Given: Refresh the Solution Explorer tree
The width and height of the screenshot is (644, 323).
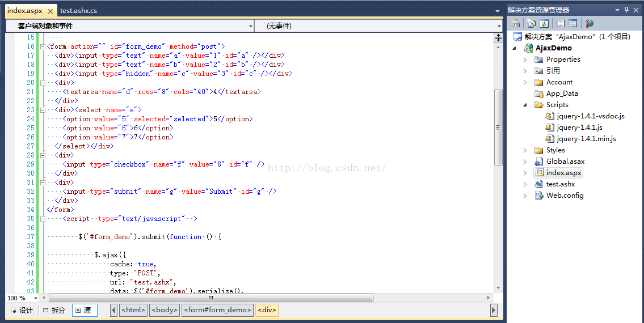Looking at the screenshot, I should (x=544, y=23).
